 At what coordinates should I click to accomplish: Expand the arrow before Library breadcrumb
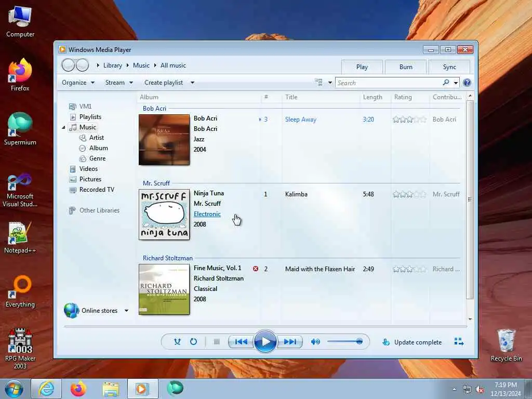(98, 65)
